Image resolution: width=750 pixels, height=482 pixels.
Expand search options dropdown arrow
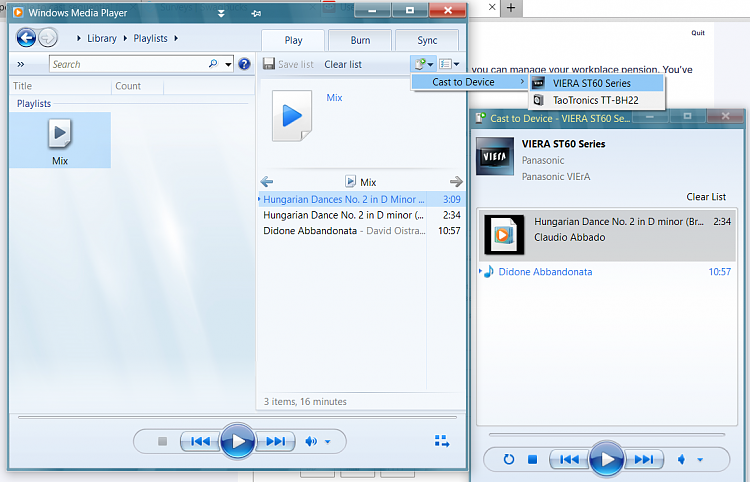pos(229,64)
